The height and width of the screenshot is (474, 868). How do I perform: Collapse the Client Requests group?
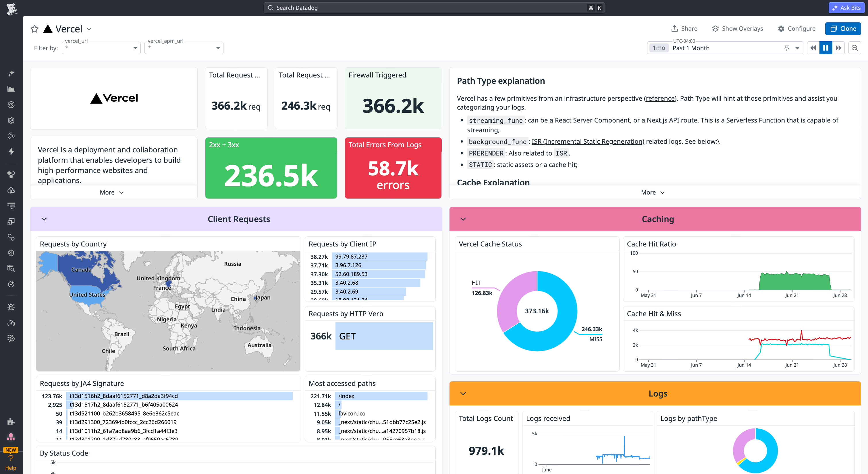tap(44, 219)
